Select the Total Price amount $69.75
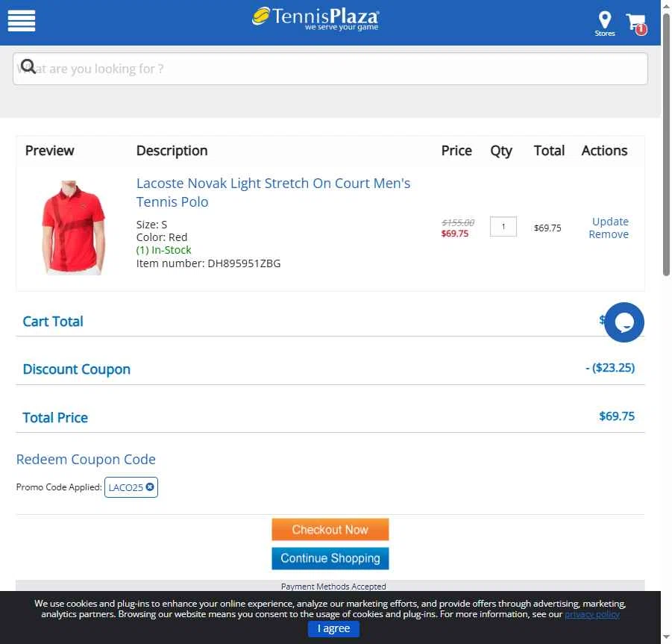672x644 pixels. (617, 416)
